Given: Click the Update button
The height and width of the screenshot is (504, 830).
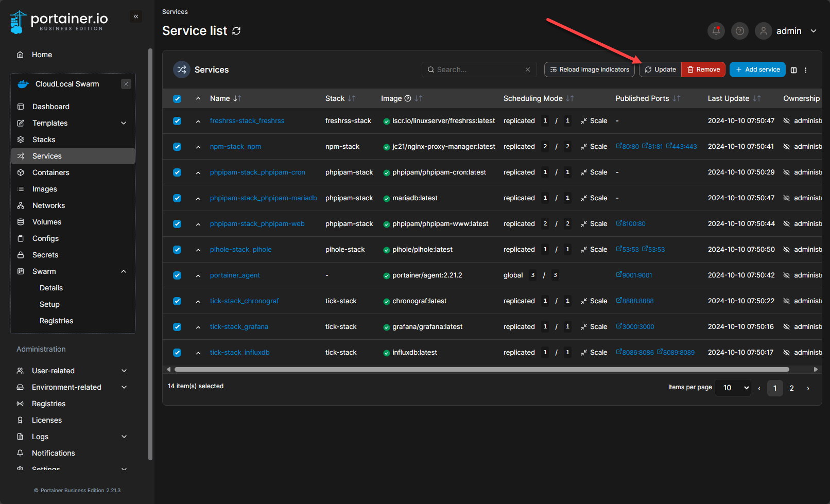Looking at the screenshot, I should tap(660, 69).
